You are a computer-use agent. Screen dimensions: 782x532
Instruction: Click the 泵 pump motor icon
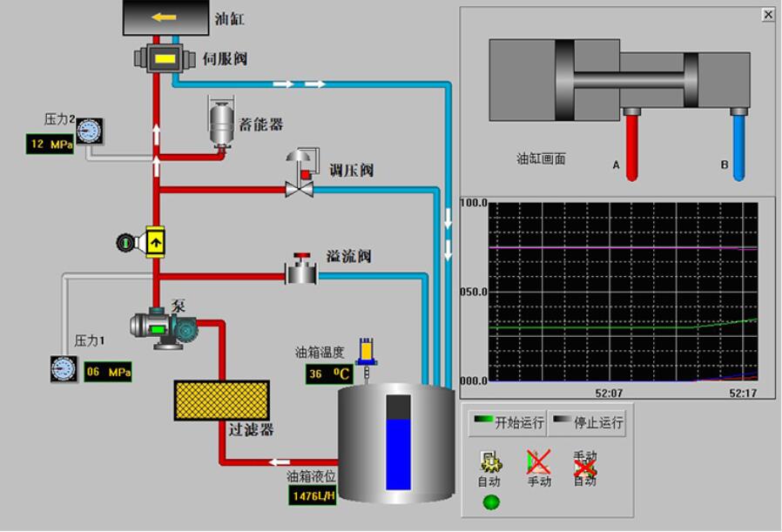pyautogui.click(x=164, y=328)
